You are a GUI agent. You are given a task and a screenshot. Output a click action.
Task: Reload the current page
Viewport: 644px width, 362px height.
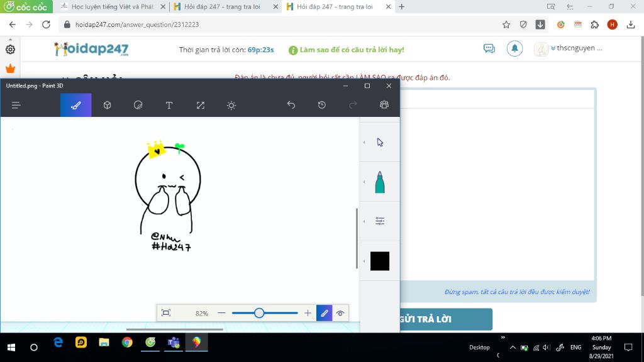[x=46, y=25]
